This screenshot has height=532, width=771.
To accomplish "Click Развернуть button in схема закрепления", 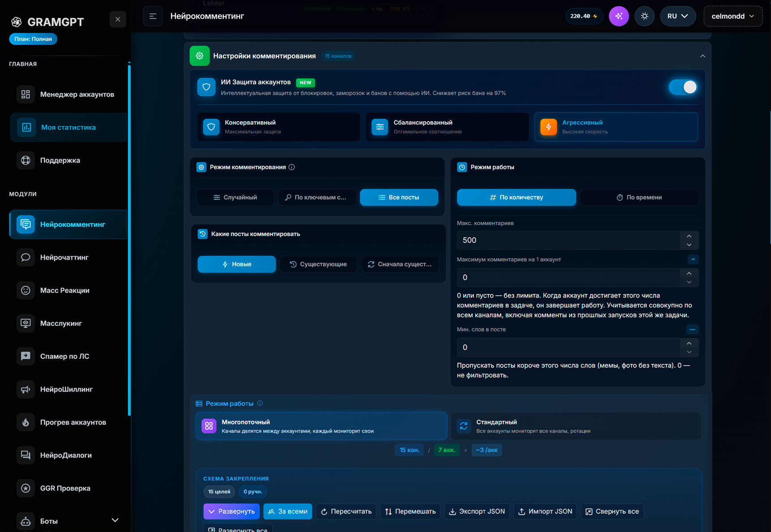I will click(231, 511).
